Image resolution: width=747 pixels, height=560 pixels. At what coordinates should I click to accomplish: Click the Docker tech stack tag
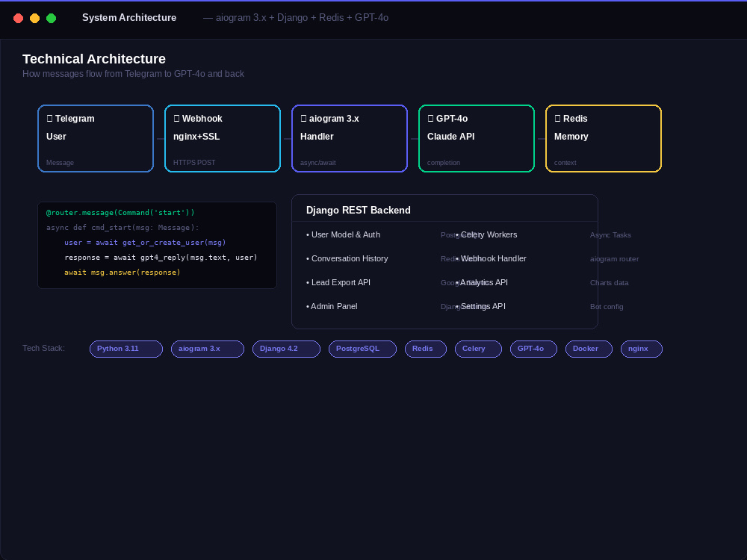tap(589, 349)
